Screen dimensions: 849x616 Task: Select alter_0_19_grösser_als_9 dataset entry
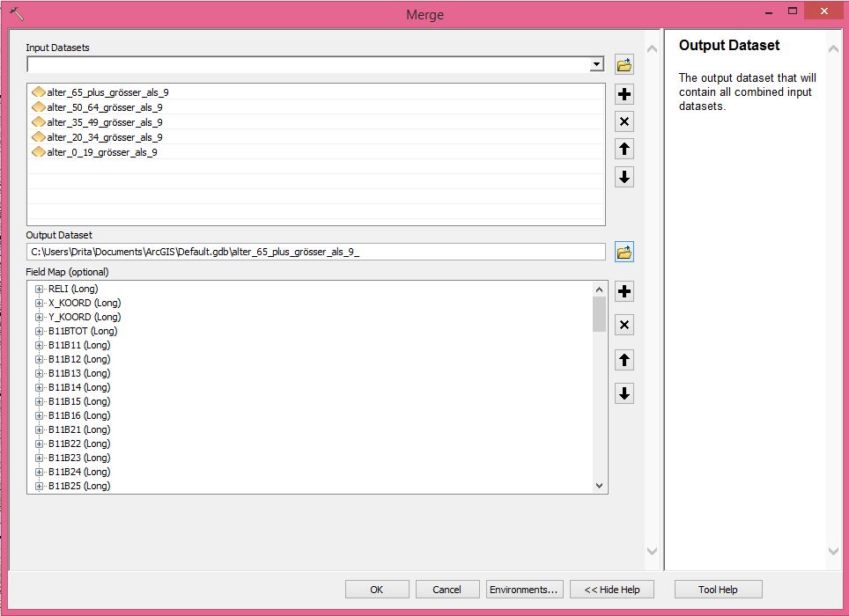tap(101, 152)
